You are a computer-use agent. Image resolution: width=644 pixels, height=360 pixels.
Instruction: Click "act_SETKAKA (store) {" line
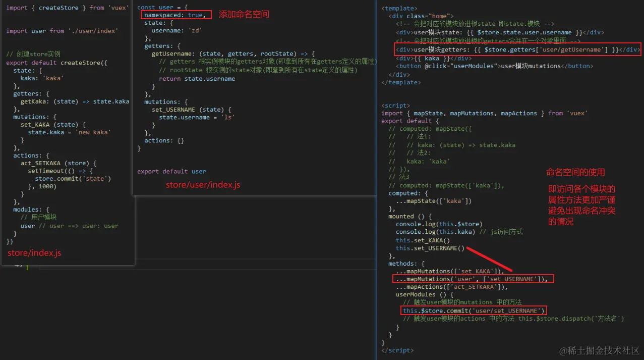(x=58, y=163)
